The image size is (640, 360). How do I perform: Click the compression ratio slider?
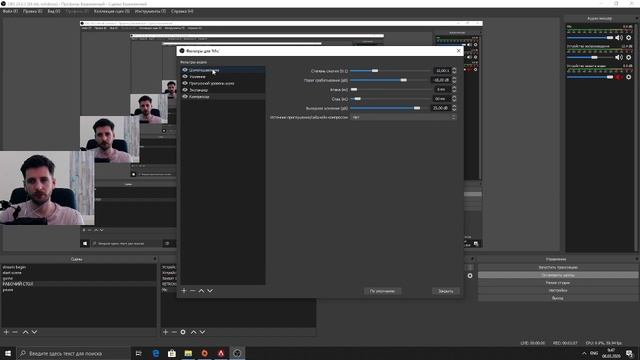[x=391, y=71]
